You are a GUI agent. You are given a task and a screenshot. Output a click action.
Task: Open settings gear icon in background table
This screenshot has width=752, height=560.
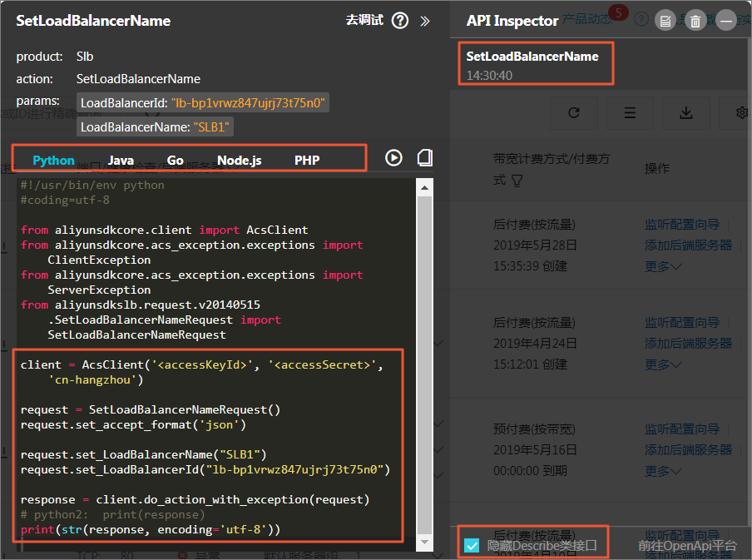coord(741,113)
